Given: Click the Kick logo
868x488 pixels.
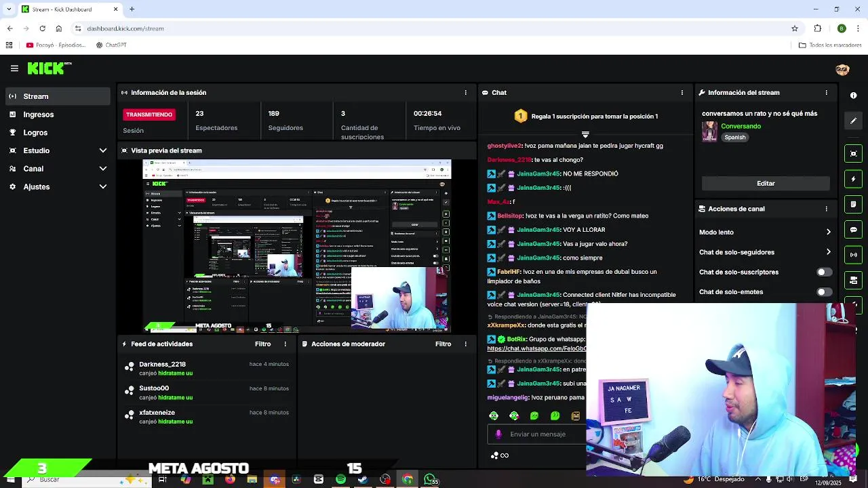Looking at the screenshot, I should pos(49,68).
